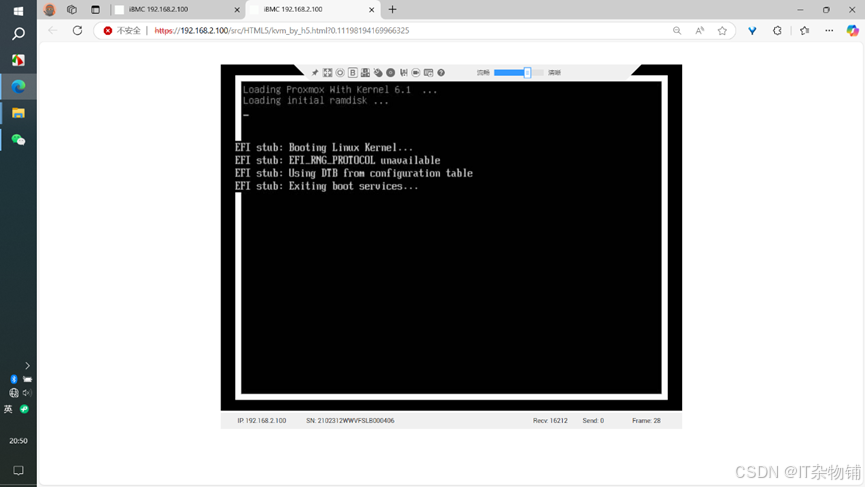865x487 pixels.
Task: Open the Windows Start menu
Action: pyautogui.click(x=18, y=10)
